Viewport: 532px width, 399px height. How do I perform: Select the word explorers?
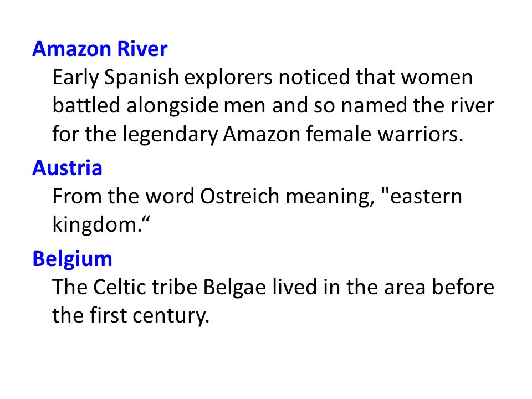click(228, 78)
